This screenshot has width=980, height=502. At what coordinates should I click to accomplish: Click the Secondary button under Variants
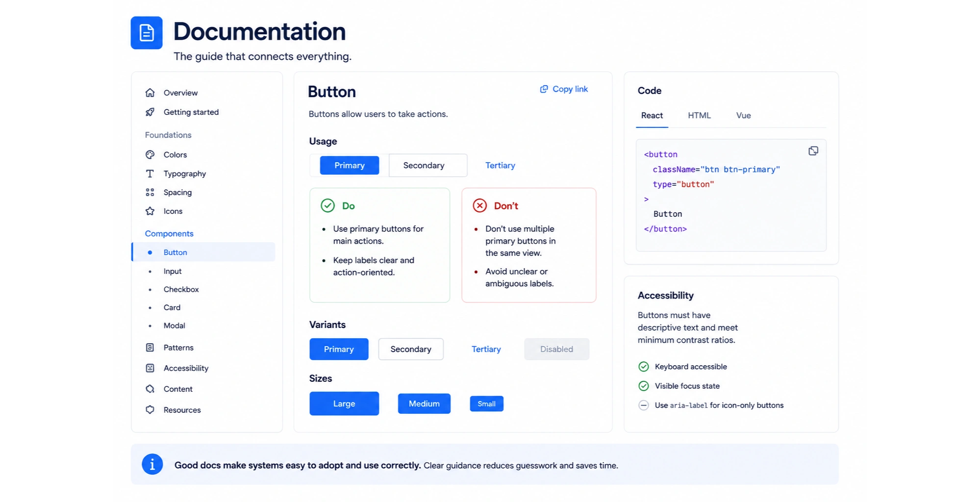pyautogui.click(x=411, y=349)
